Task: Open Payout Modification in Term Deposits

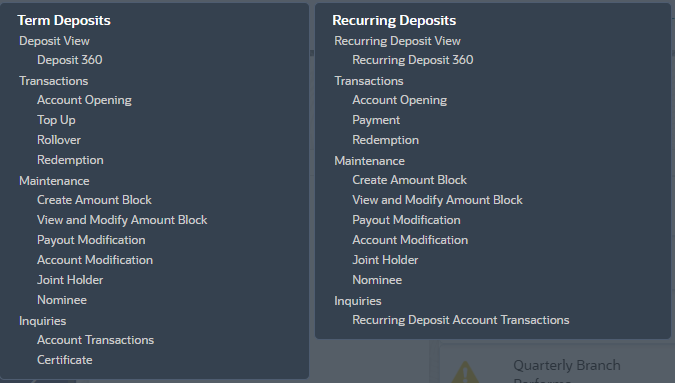Action: [x=91, y=240]
